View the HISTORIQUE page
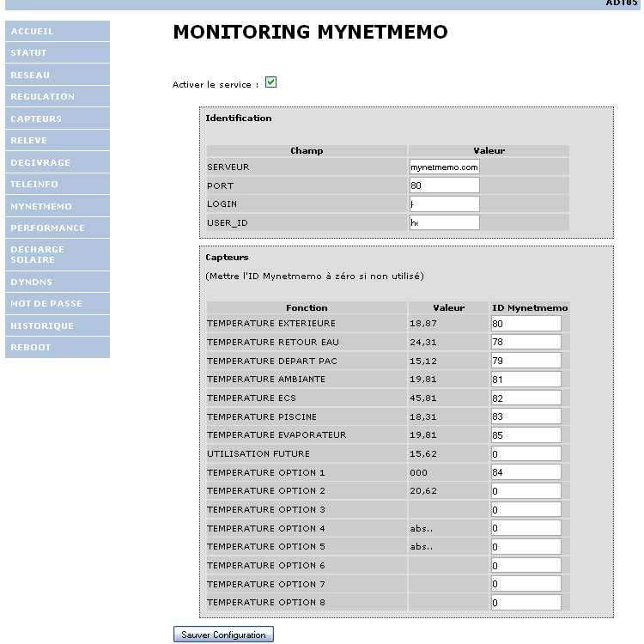The image size is (644, 644). click(x=58, y=325)
